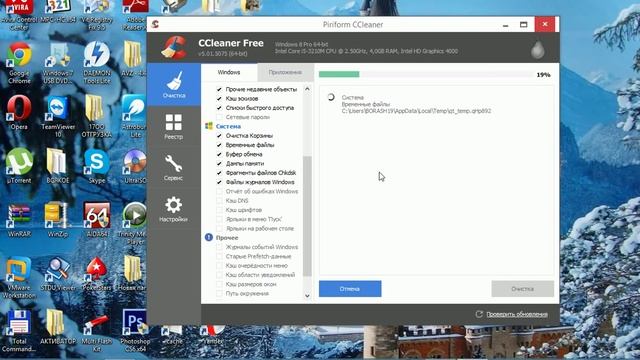
Task: Open µTorrent desktop shortcut
Action: [19, 166]
